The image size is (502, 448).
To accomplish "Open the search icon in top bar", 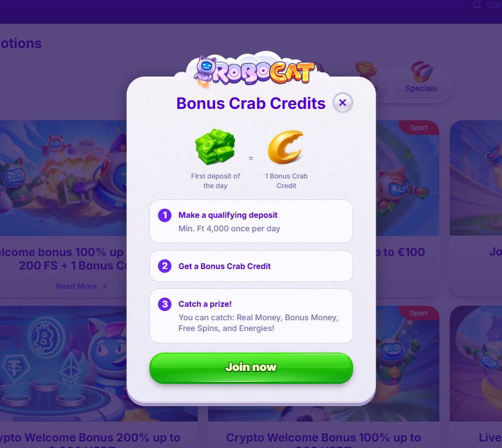I will tap(477, 5).
